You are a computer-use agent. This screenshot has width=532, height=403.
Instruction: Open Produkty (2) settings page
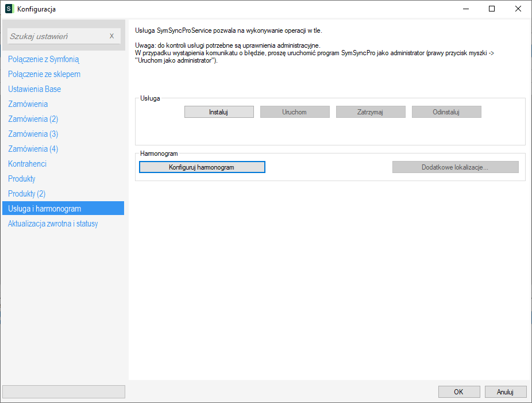click(26, 194)
